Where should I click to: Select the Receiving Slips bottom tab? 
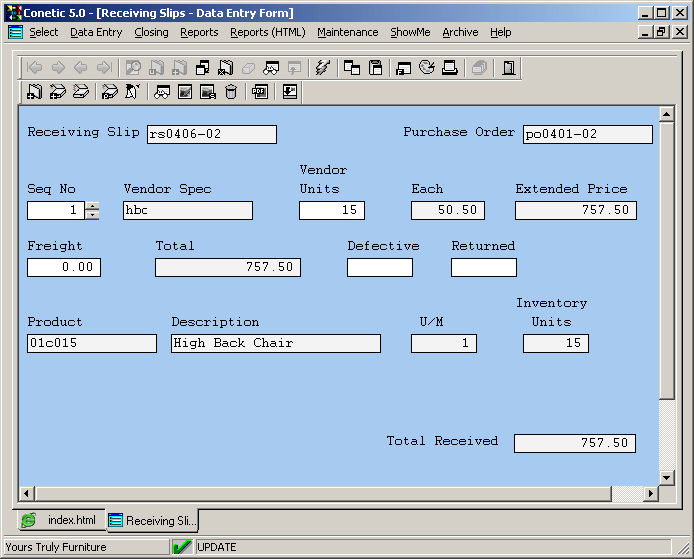(153, 520)
